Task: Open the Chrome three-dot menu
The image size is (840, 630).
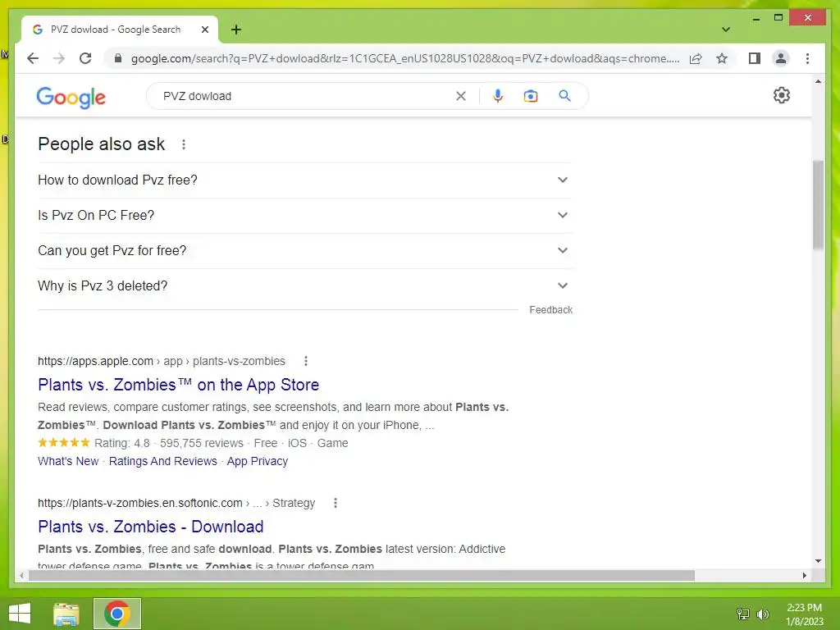Action: [x=807, y=58]
